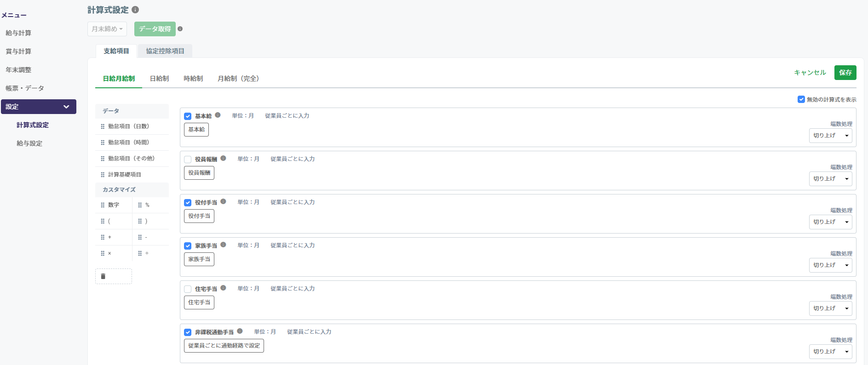The height and width of the screenshot is (365, 868).
Task: Grab drag handle of 計算基礎項目
Action: (103, 175)
